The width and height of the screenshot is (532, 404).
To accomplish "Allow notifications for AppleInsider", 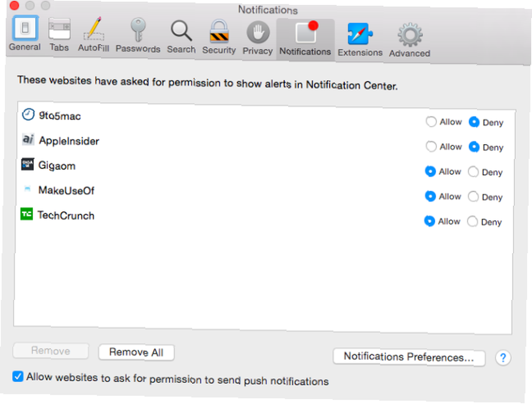I will point(431,146).
